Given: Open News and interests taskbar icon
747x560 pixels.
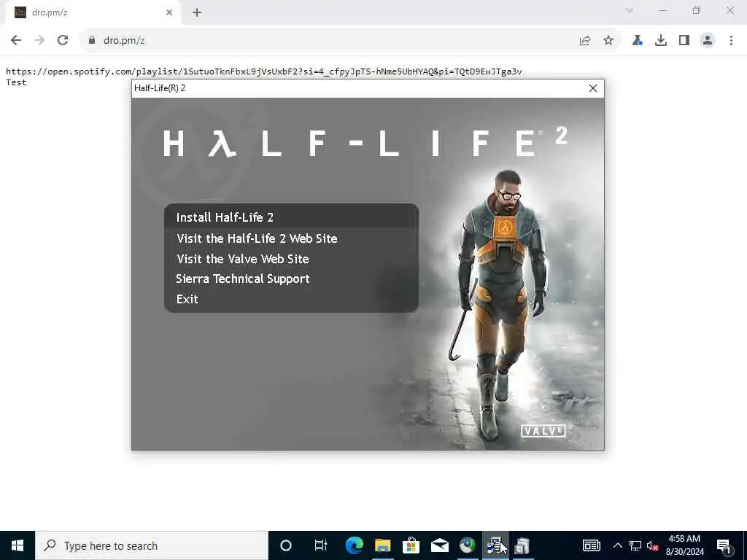Looking at the screenshot, I should click(591, 545).
